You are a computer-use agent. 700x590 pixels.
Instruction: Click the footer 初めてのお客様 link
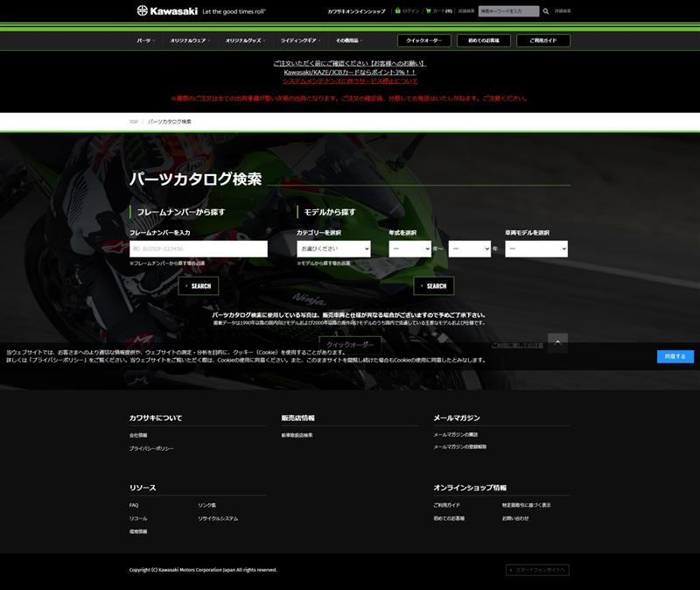[x=449, y=518]
